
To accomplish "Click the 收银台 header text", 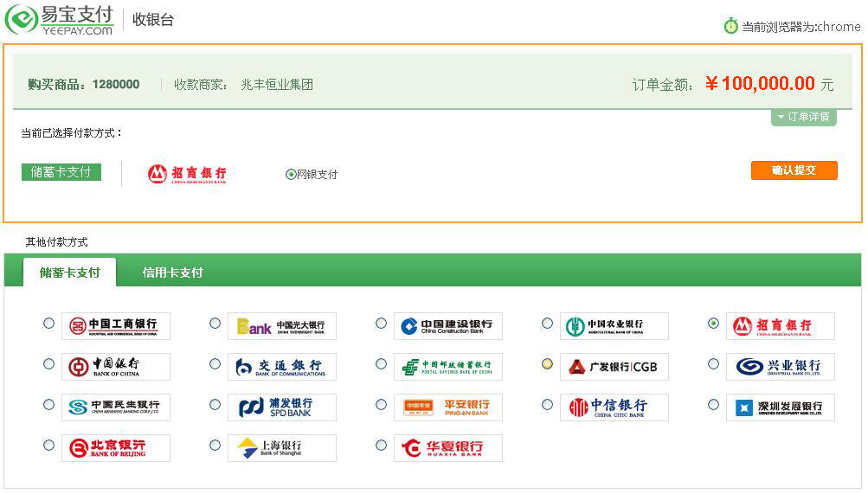I will (153, 20).
